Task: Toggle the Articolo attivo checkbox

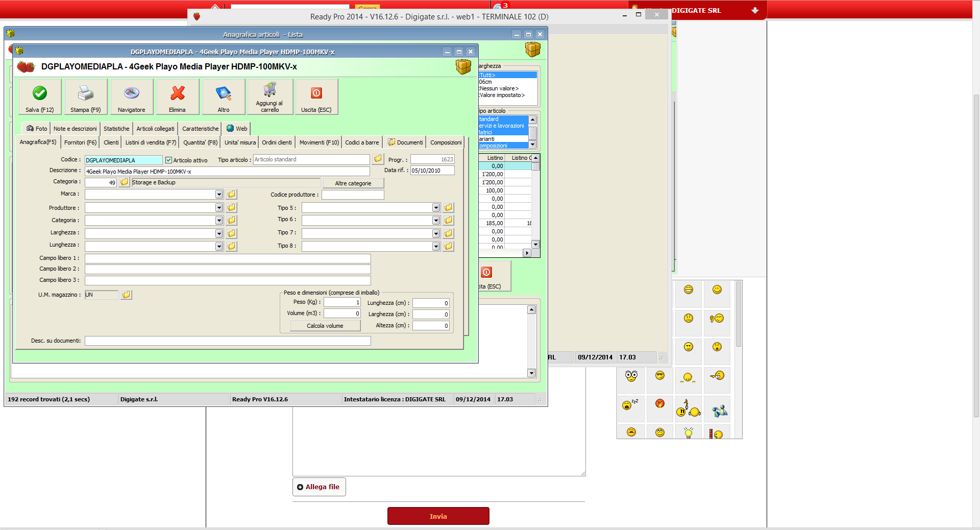Action: pos(169,160)
